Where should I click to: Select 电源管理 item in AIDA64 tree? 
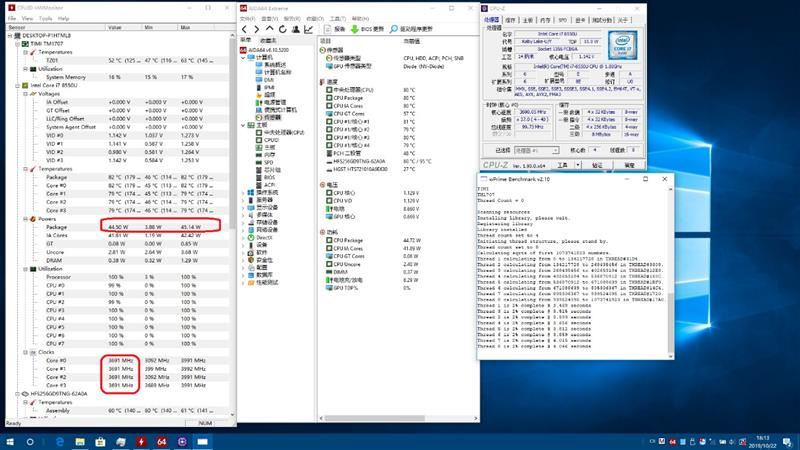276,102
